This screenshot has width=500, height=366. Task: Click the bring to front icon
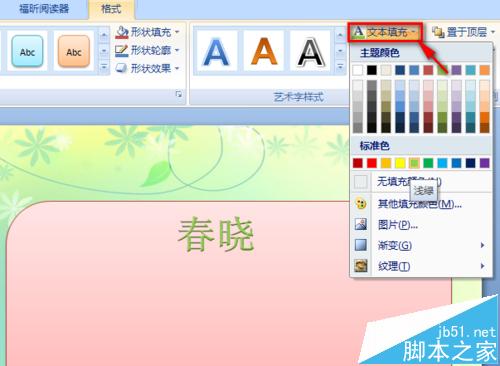(x=438, y=32)
